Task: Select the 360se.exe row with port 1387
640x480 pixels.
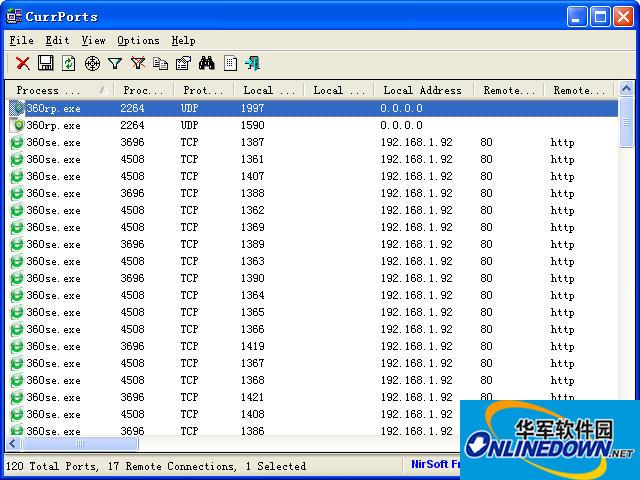Action: coord(53,142)
